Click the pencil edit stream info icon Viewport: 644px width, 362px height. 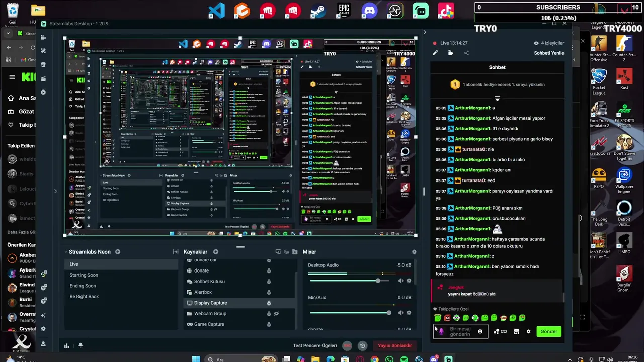tap(435, 53)
